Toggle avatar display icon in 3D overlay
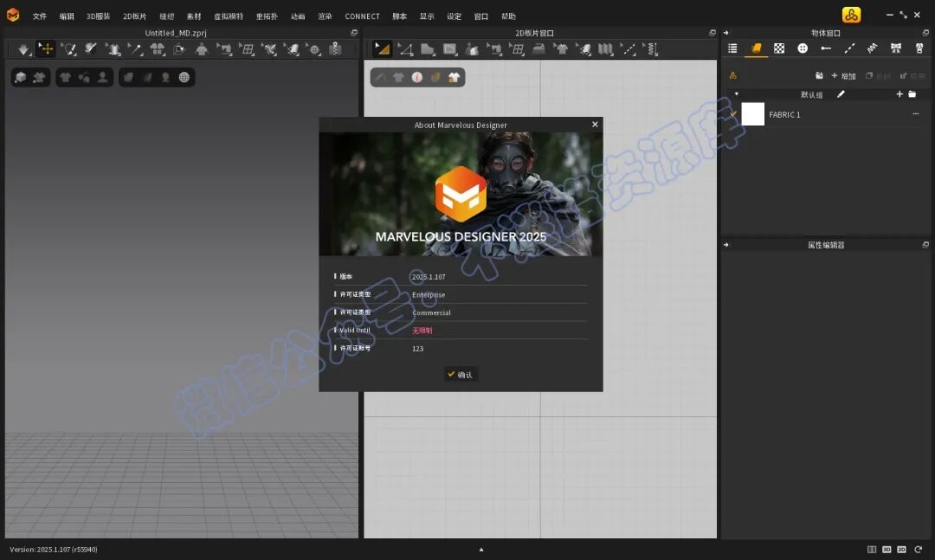This screenshot has height=560, width=935. 102,77
